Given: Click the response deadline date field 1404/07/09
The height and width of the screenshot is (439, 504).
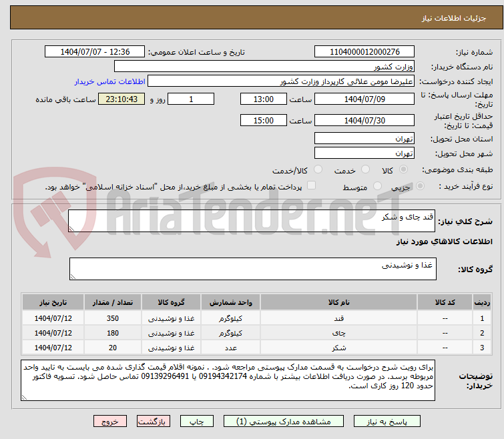Looking at the screenshot, I should [364, 99].
